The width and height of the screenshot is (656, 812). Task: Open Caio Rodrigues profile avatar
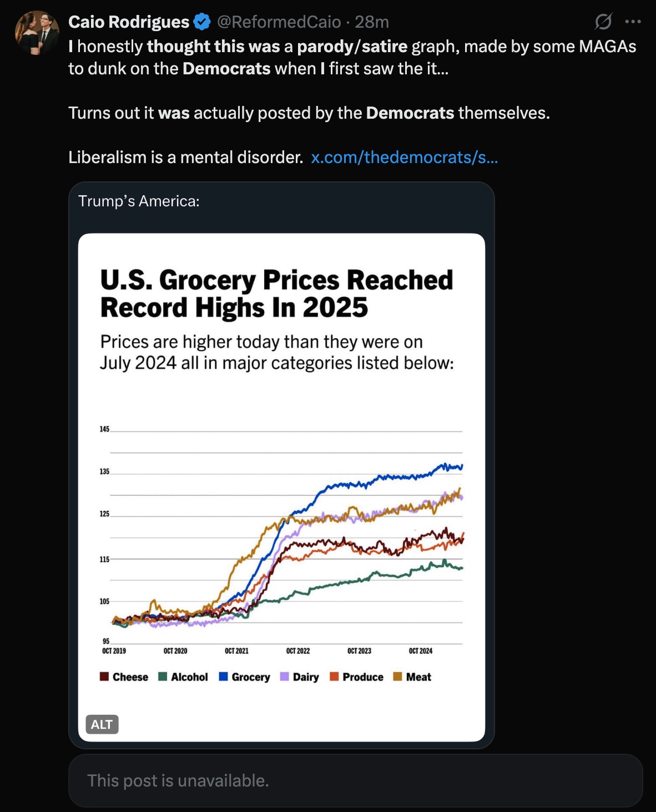(37, 32)
